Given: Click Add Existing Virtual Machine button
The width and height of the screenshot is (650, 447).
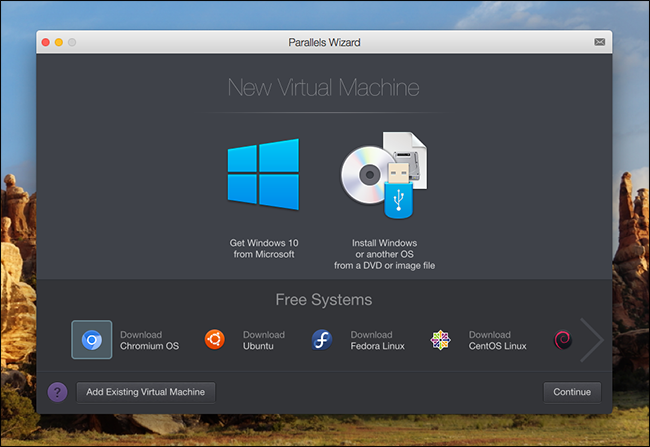Looking at the screenshot, I should click(x=146, y=392).
